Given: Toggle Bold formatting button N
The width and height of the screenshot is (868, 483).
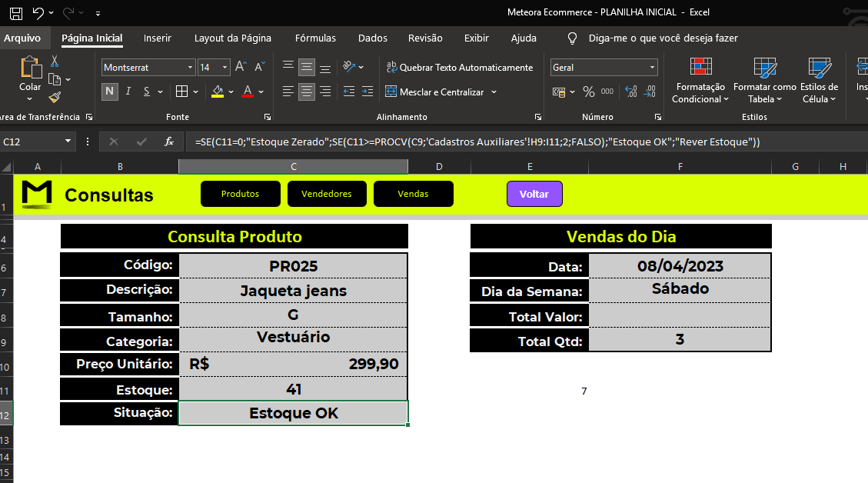Looking at the screenshot, I should (x=110, y=92).
